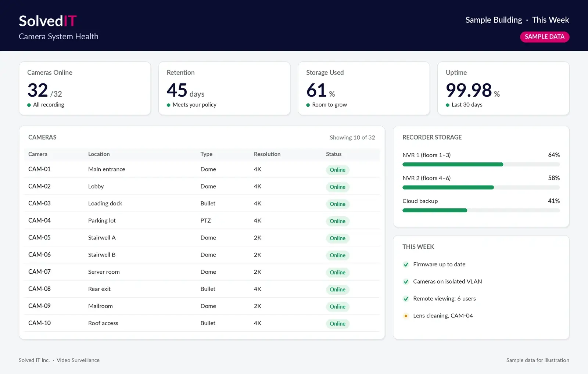Click the Online badge for CAM-01
The image size is (588, 374).
pyautogui.click(x=337, y=170)
